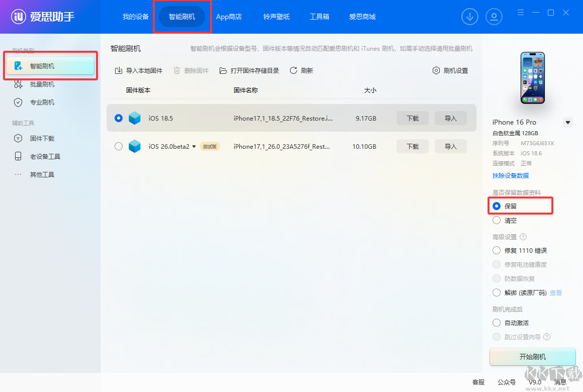Click the 批量刷机 sidebar icon
The width and height of the screenshot is (583, 392).
pyautogui.click(x=18, y=84)
